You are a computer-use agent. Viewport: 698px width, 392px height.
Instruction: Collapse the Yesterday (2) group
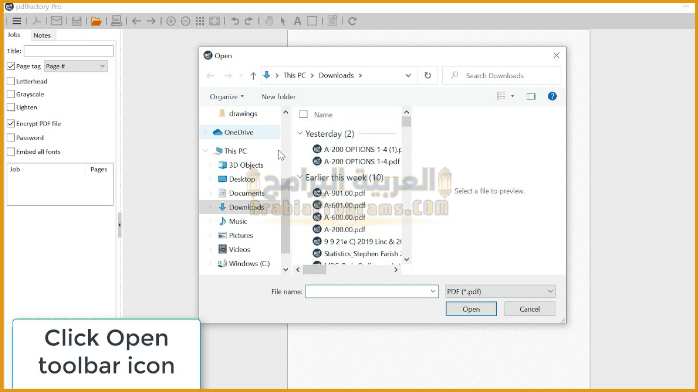tap(300, 133)
